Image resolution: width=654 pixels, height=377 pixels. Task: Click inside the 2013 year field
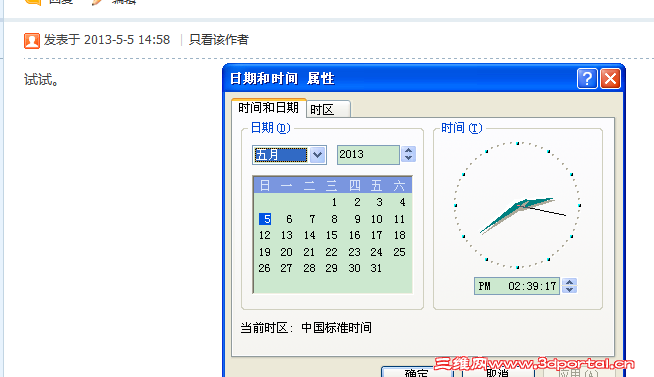click(368, 155)
